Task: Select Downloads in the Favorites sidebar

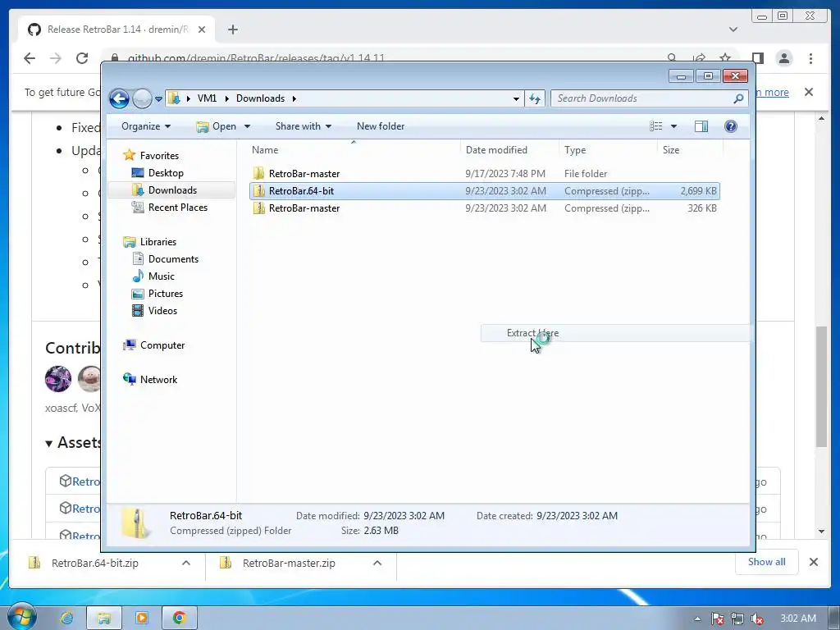Action: (x=172, y=190)
